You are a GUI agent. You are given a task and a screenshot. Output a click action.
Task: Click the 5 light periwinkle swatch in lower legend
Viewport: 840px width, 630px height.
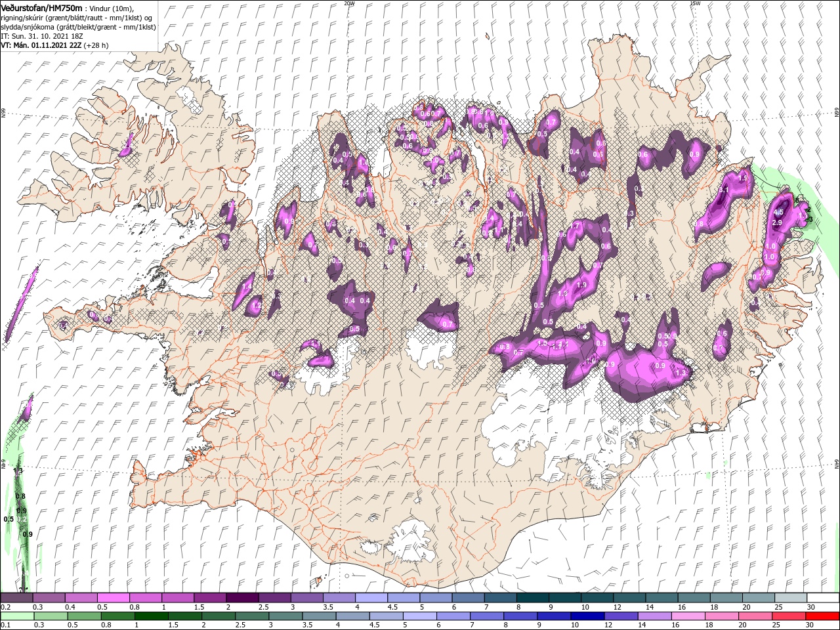click(419, 616)
